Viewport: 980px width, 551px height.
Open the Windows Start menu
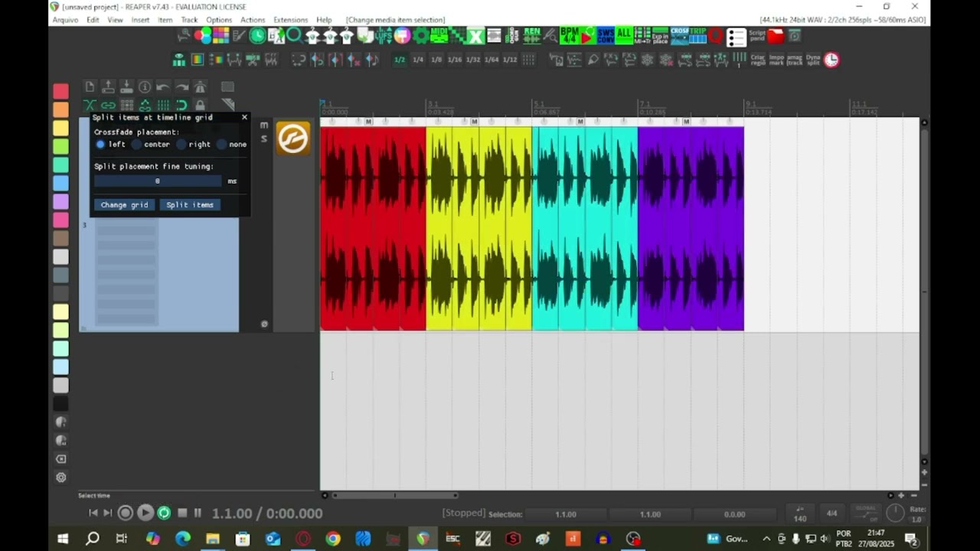coord(63,539)
